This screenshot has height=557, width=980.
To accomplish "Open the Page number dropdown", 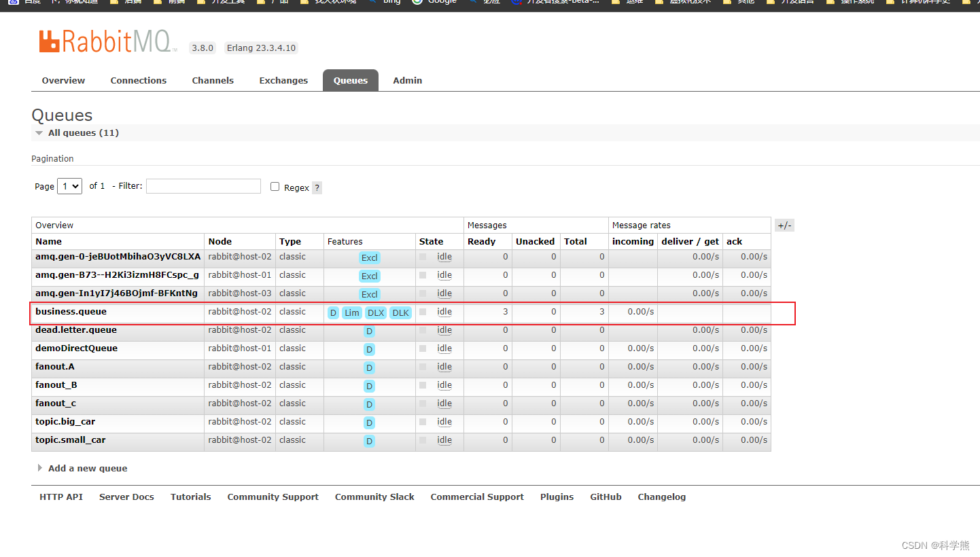I will pos(69,186).
